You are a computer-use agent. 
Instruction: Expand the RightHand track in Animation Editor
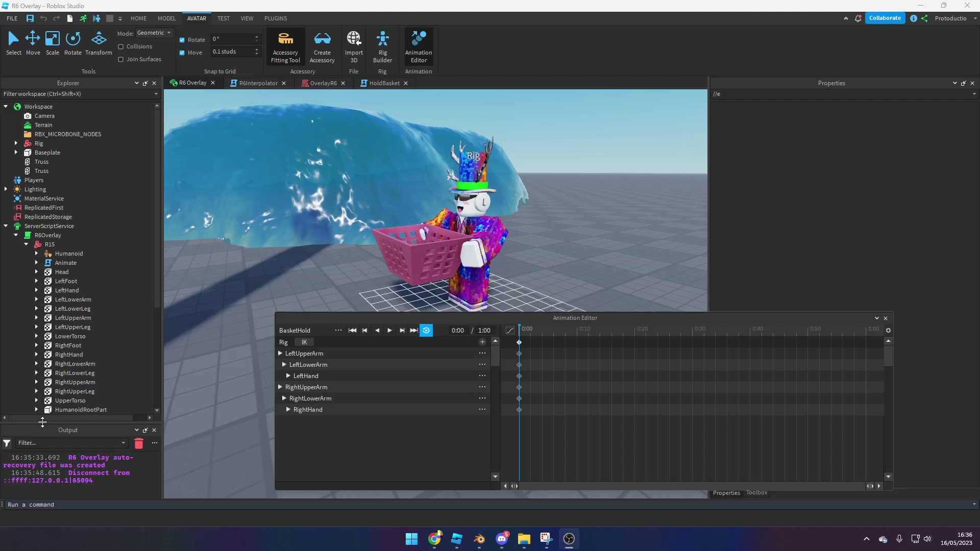pos(288,409)
